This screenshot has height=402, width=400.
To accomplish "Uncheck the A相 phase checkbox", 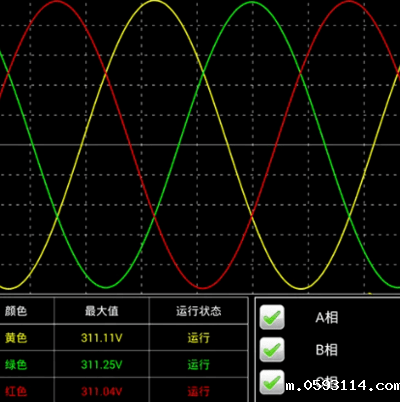I will [x=272, y=317].
